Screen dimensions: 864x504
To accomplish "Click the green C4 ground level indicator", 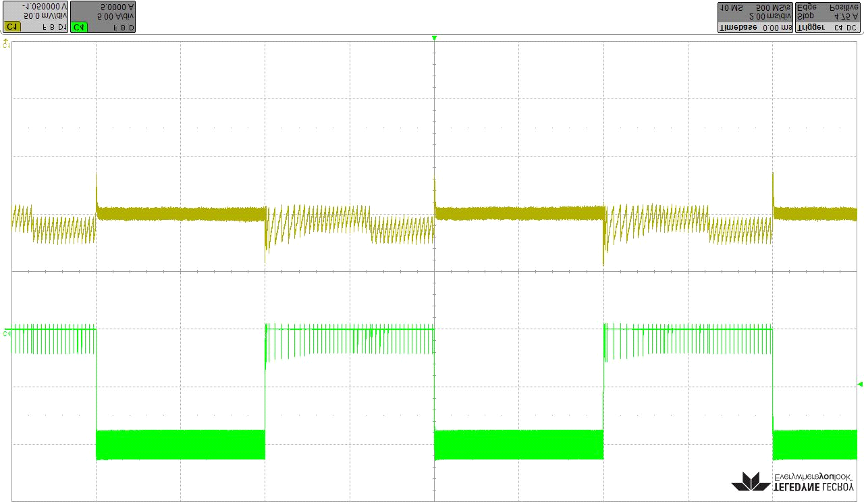I will [6, 333].
